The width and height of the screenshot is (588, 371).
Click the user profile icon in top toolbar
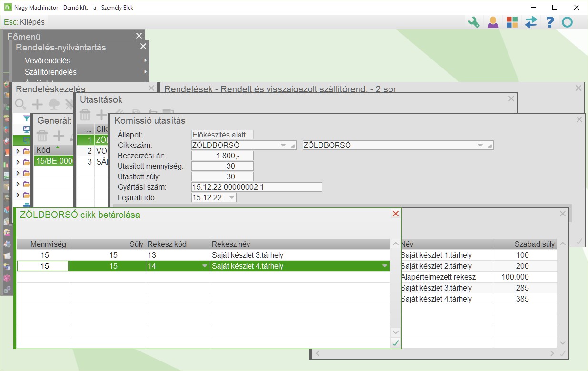pyautogui.click(x=493, y=22)
